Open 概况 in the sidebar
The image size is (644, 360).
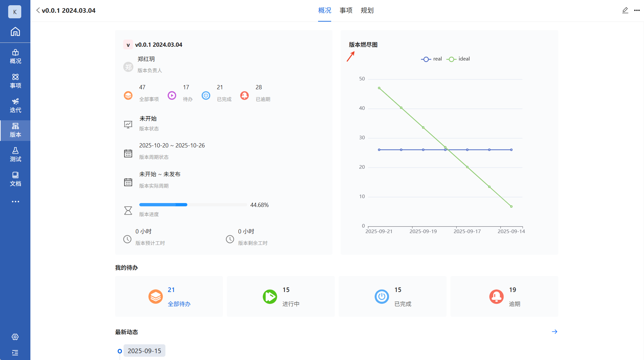(15, 57)
